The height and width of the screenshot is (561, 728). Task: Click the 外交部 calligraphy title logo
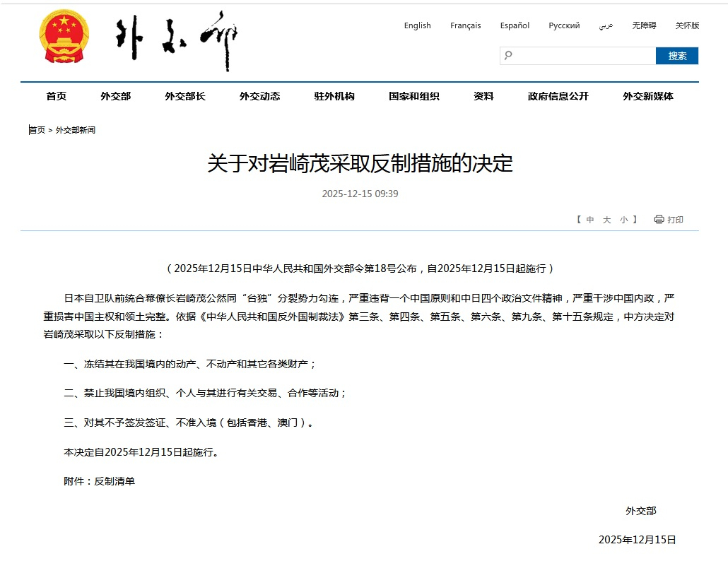tap(177, 40)
